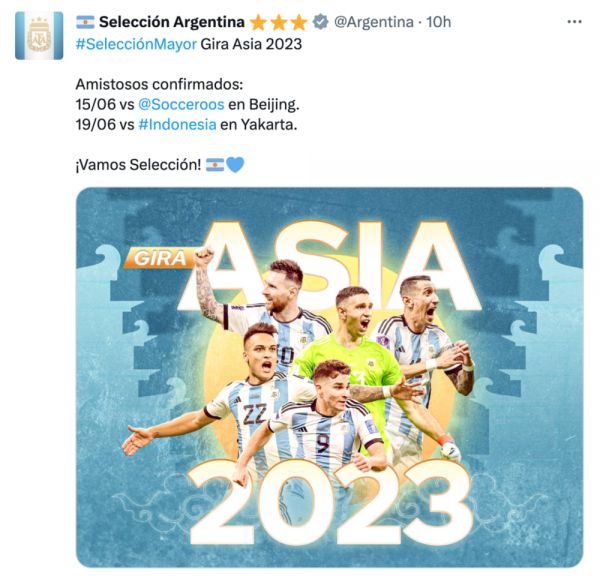Open the @Socceroos mention
Image resolution: width=600 pixels, height=576 pixels.
click(181, 104)
